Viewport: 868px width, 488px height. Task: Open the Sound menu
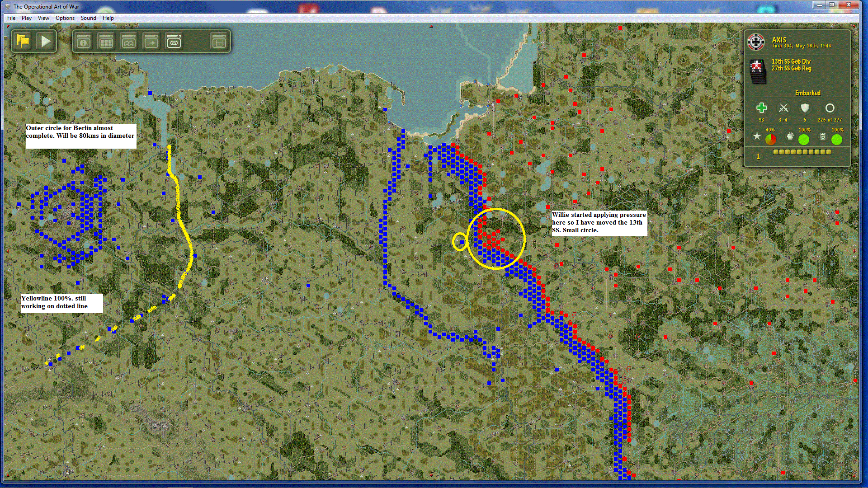point(89,18)
